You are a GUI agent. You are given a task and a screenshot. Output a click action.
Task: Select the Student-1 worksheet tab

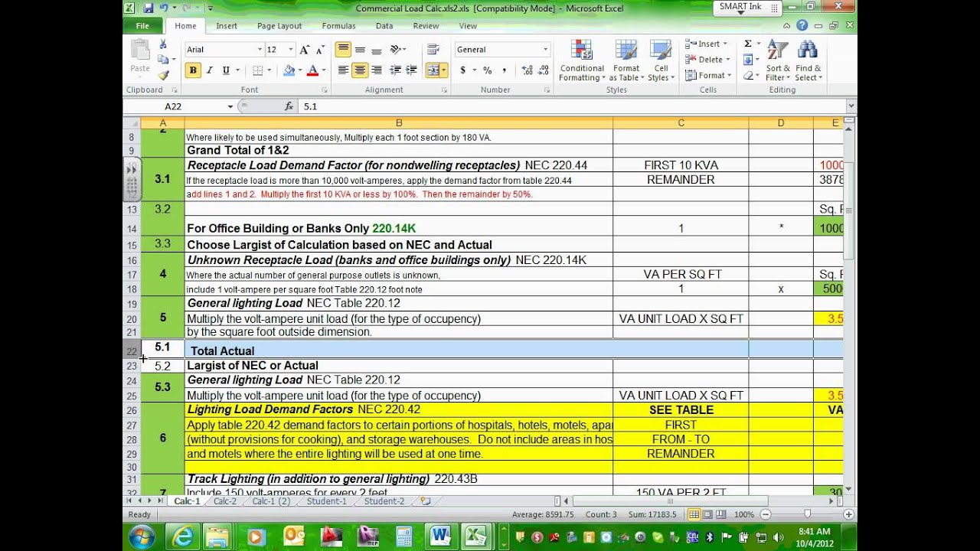(327, 501)
